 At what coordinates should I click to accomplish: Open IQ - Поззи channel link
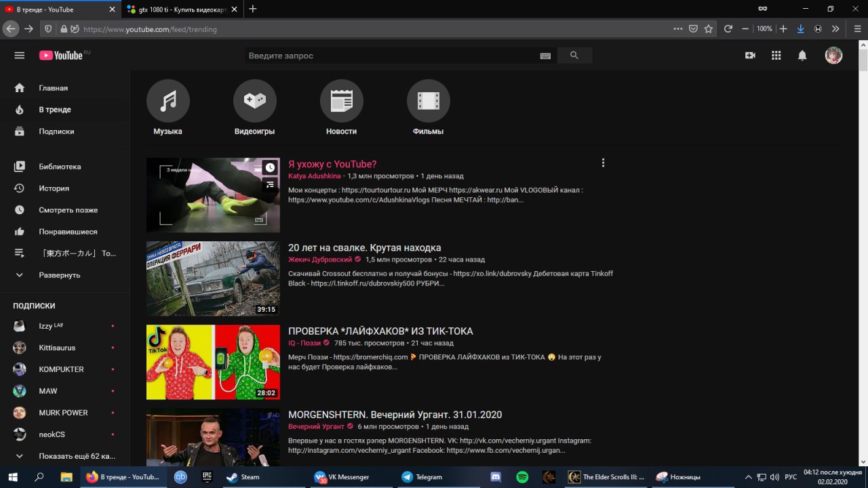[x=304, y=343]
